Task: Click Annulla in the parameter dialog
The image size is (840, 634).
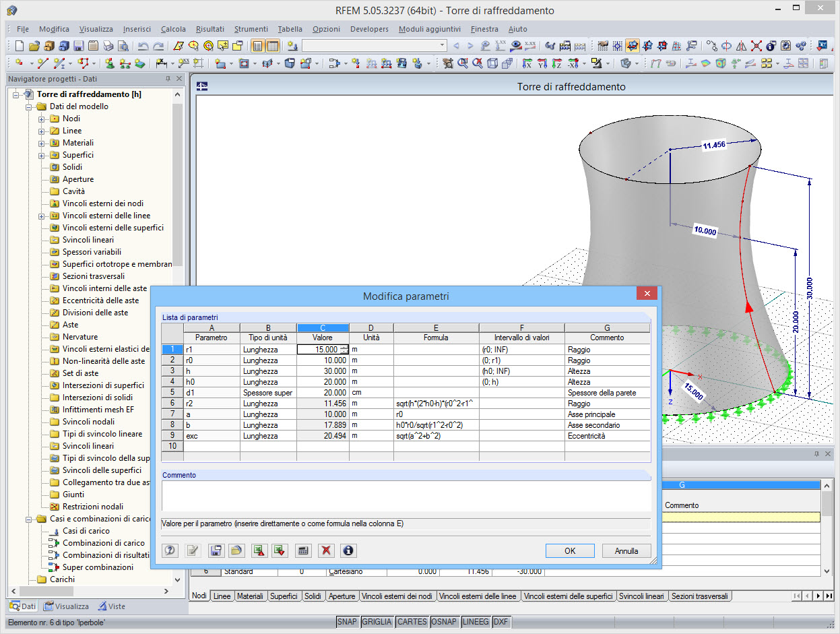Action: point(626,550)
